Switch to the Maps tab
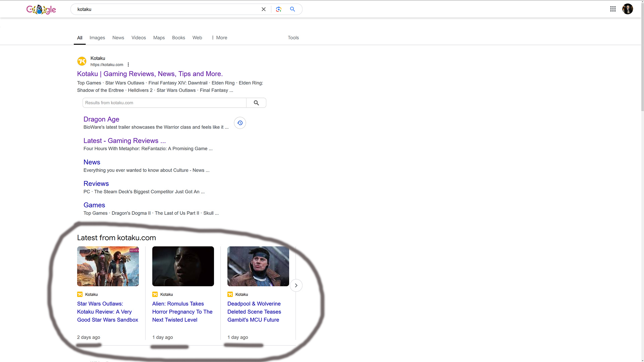The height and width of the screenshot is (362, 644). pos(159,38)
